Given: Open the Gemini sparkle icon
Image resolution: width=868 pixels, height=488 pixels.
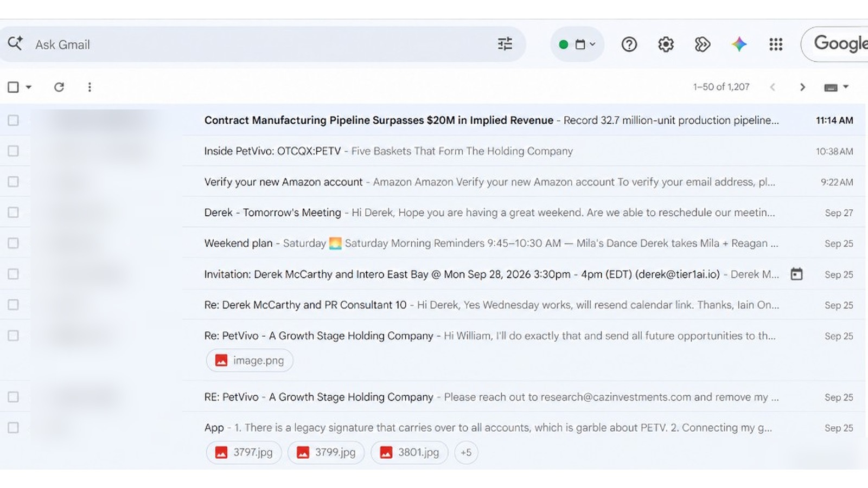Looking at the screenshot, I should [739, 44].
